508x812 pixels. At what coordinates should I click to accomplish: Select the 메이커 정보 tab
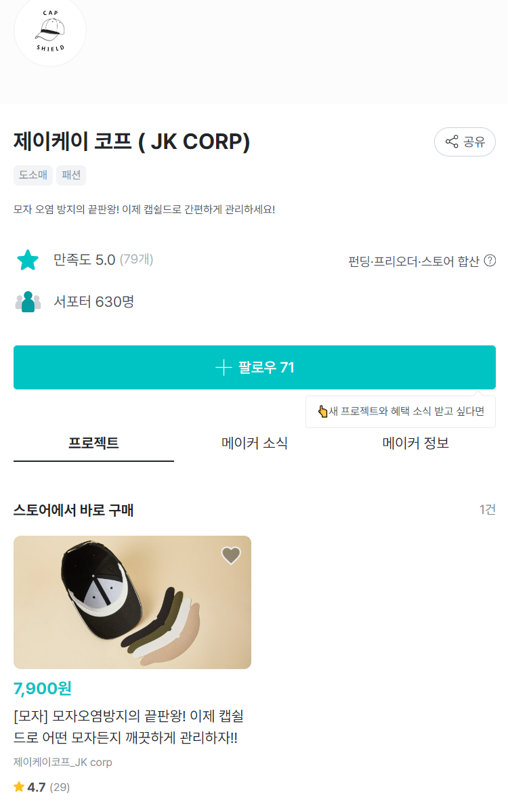tap(415, 444)
